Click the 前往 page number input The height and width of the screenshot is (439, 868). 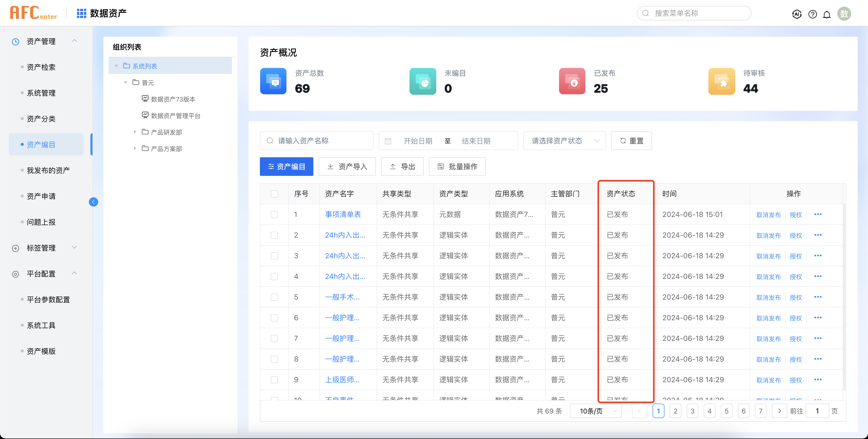pyautogui.click(x=817, y=411)
